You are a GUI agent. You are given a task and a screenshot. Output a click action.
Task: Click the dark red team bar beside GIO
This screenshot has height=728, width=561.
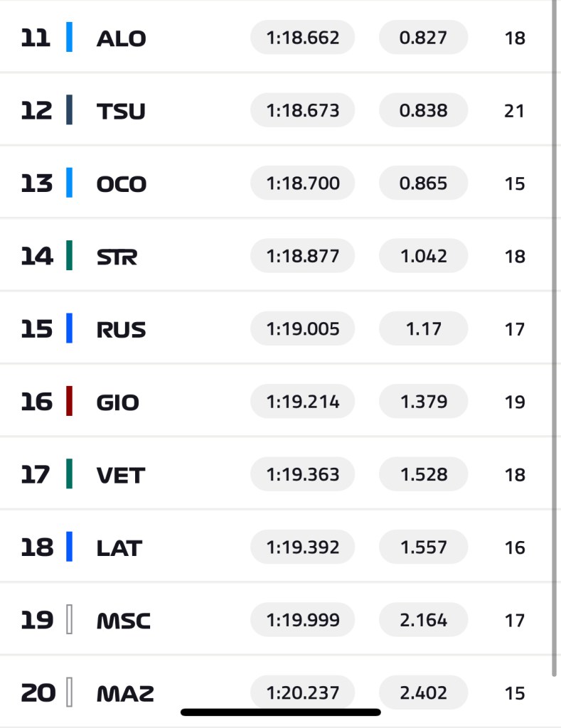(69, 402)
